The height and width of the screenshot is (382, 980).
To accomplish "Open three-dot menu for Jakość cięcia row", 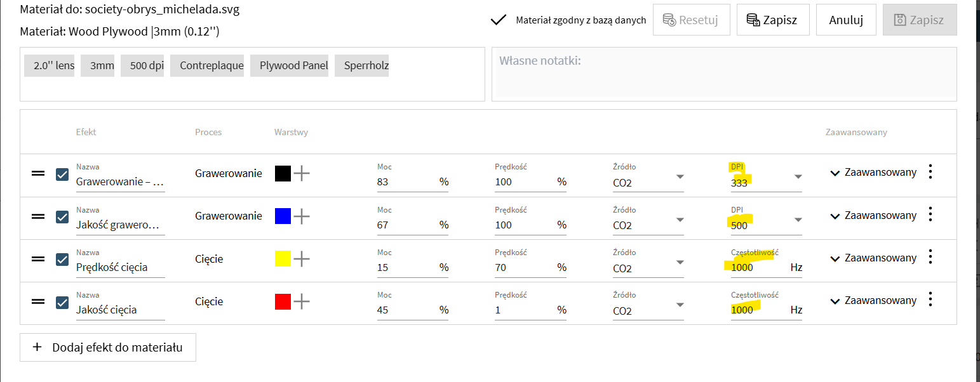I will (930, 300).
